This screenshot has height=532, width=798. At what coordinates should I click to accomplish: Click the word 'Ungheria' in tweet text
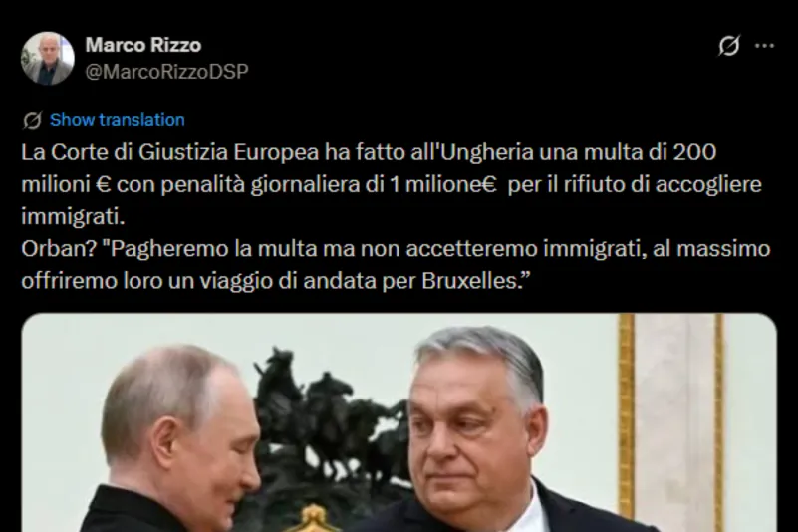point(486,153)
